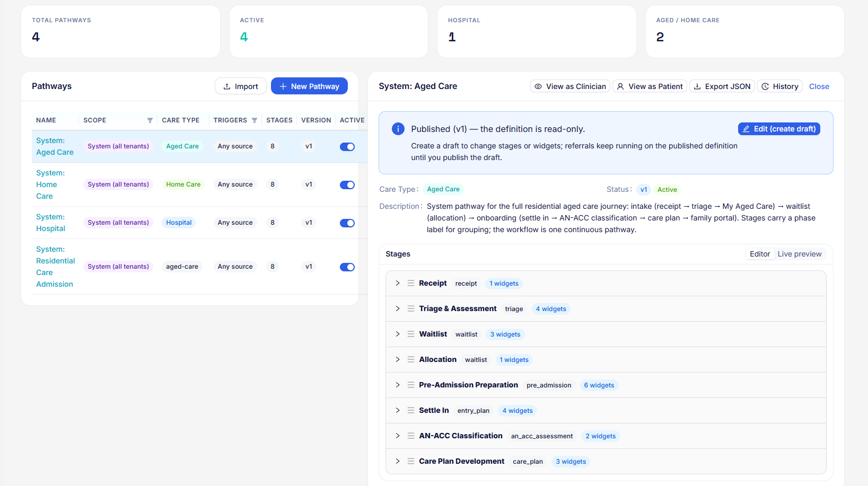
Task: Expand the Allocation stage chevron
Action: pyautogui.click(x=398, y=359)
